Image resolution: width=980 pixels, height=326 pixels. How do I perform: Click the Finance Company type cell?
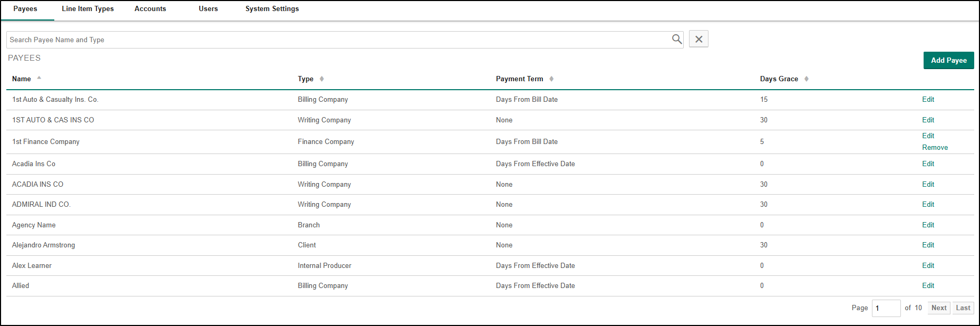point(326,141)
